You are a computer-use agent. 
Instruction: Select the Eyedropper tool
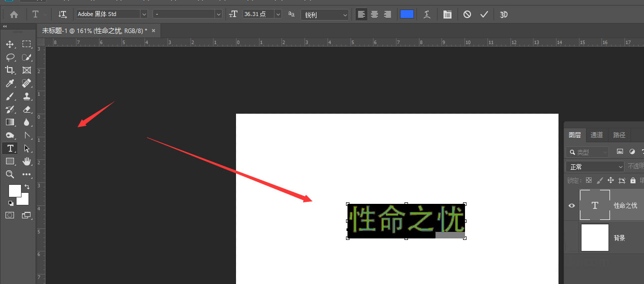tap(10, 83)
